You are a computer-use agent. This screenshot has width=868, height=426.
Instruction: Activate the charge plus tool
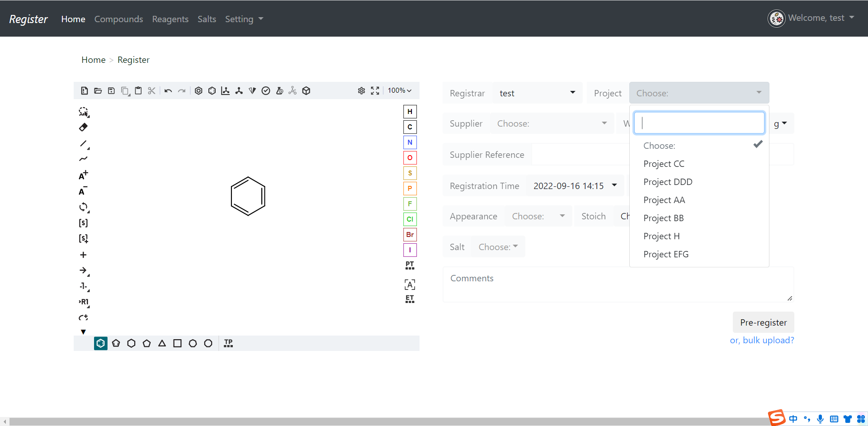point(83,175)
